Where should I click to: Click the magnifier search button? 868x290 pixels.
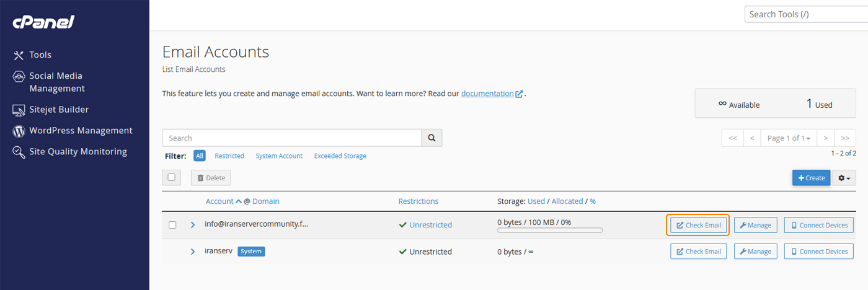click(x=432, y=138)
